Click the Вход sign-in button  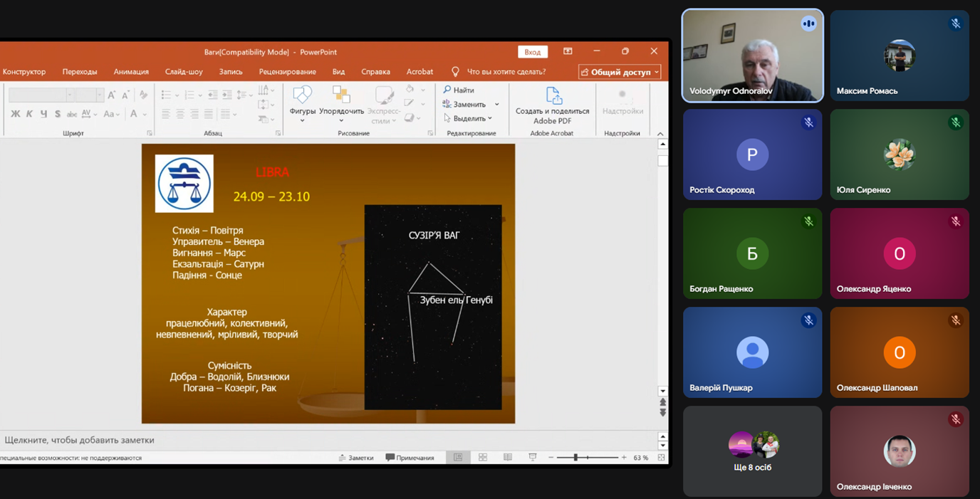tap(532, 52)
